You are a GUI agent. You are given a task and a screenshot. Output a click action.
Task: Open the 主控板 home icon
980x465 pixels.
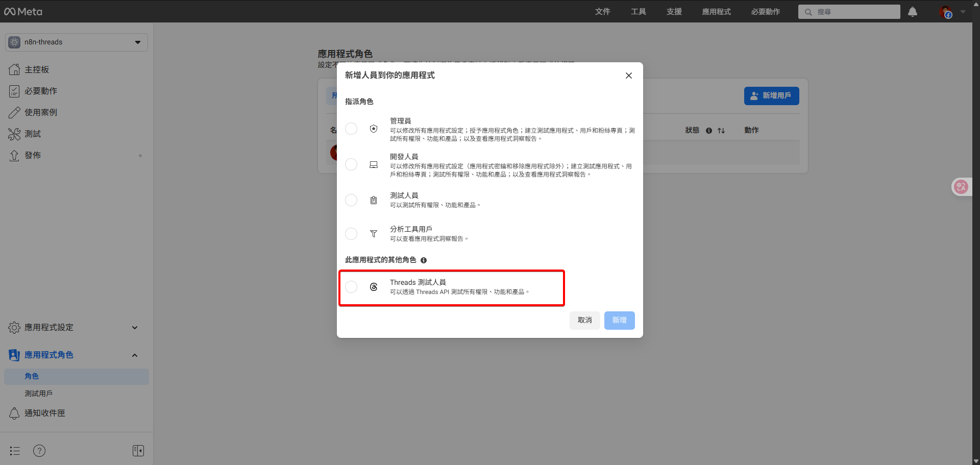[x=14, y=69]
